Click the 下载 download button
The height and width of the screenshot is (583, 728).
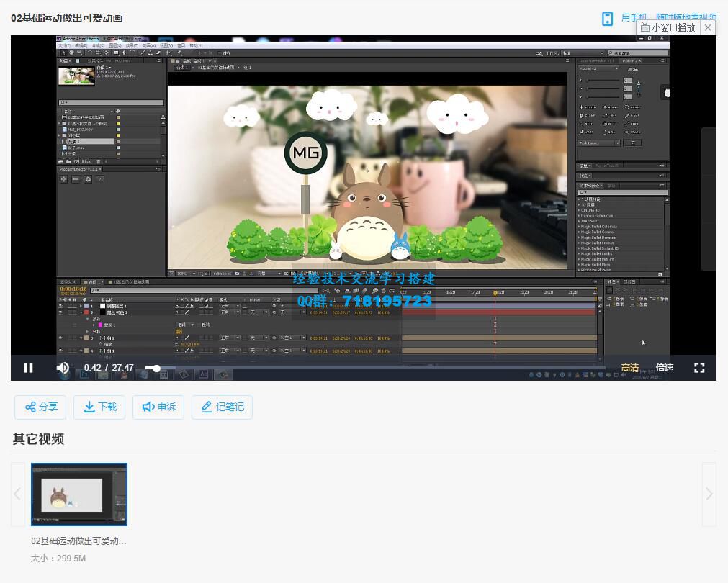99,407
